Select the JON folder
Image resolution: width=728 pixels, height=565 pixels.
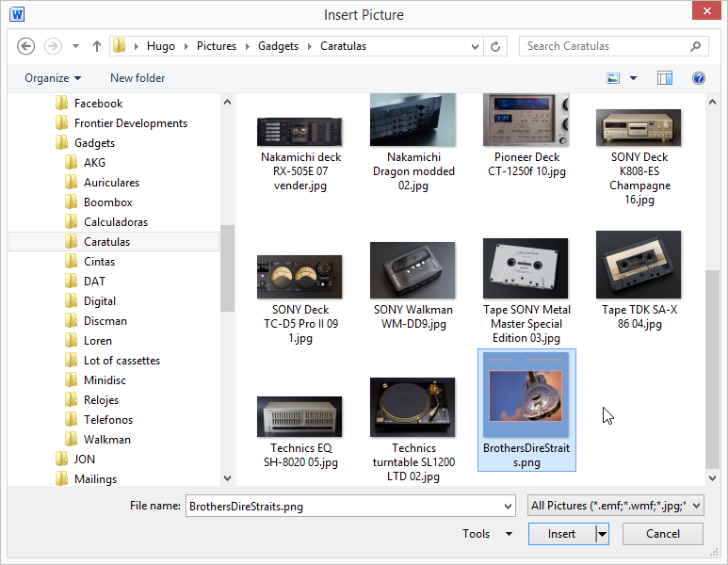point(84,460)
